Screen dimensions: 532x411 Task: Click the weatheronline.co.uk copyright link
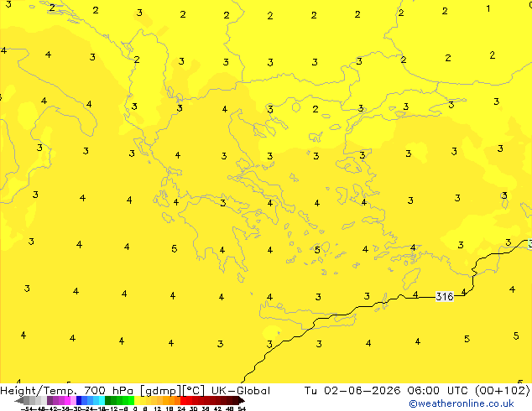(x=462, y=403)
